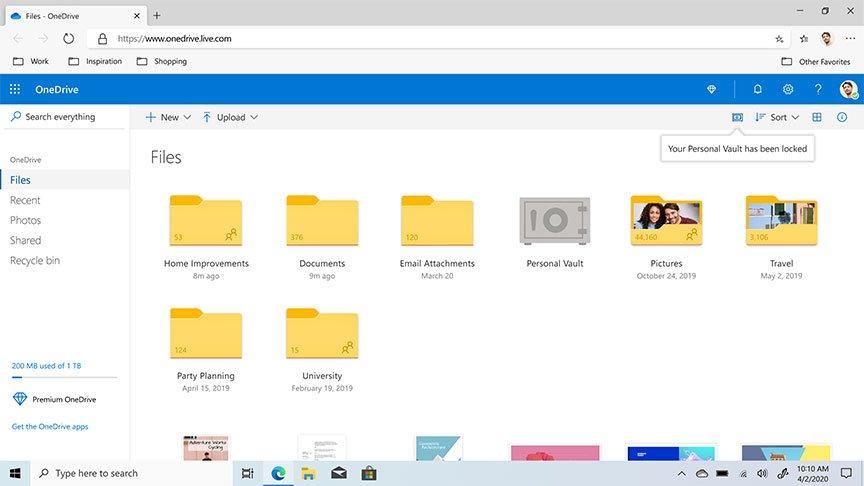The width and height of the screenshot is (864, 486).
Task: Open the University folder
Action: coord(322,334)
